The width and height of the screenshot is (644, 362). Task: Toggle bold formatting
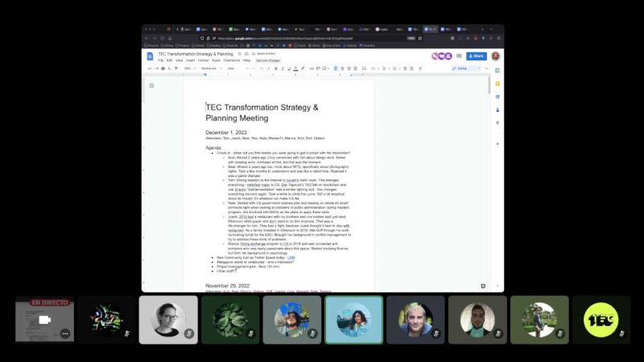(x=276, y=68)
